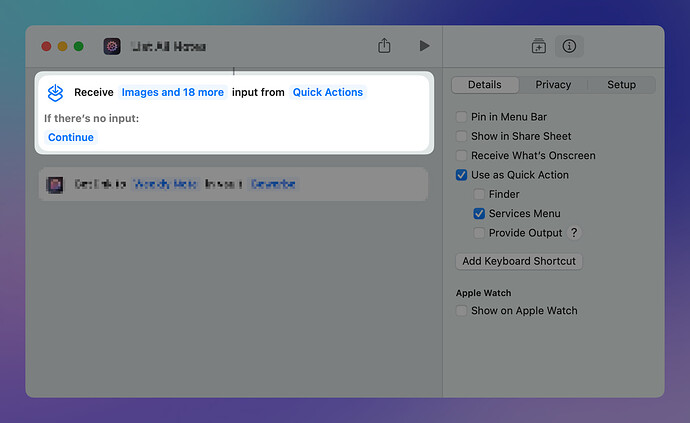This screenshot has height=423, width=690.
Task: Open the 'Images and 18 more' input types
Action: pos(172,93)
